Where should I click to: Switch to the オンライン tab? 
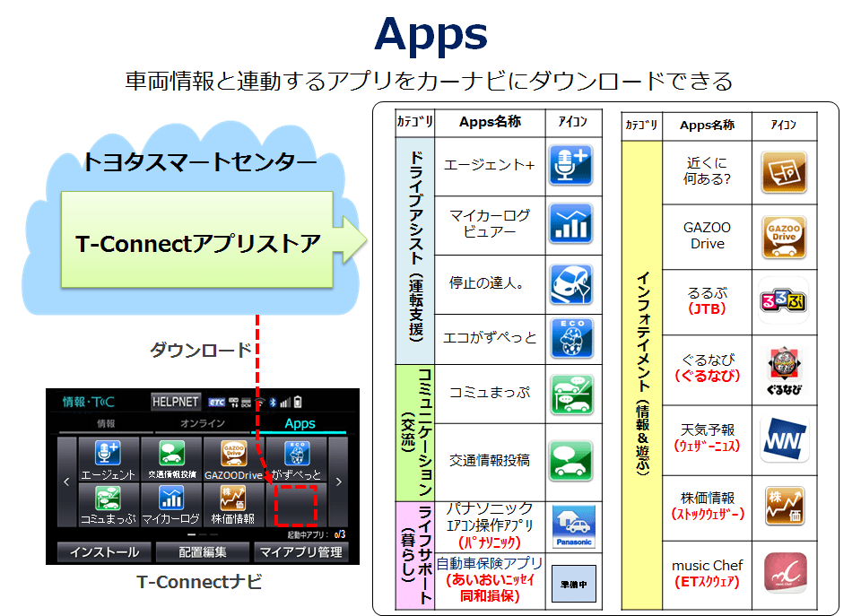[203, 424]
